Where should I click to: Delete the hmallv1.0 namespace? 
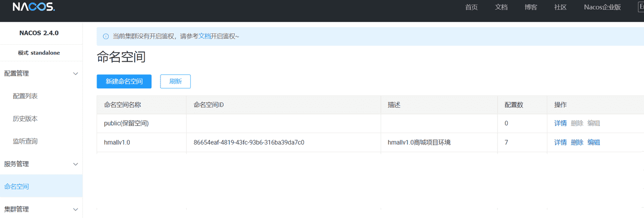pos(577,142)
